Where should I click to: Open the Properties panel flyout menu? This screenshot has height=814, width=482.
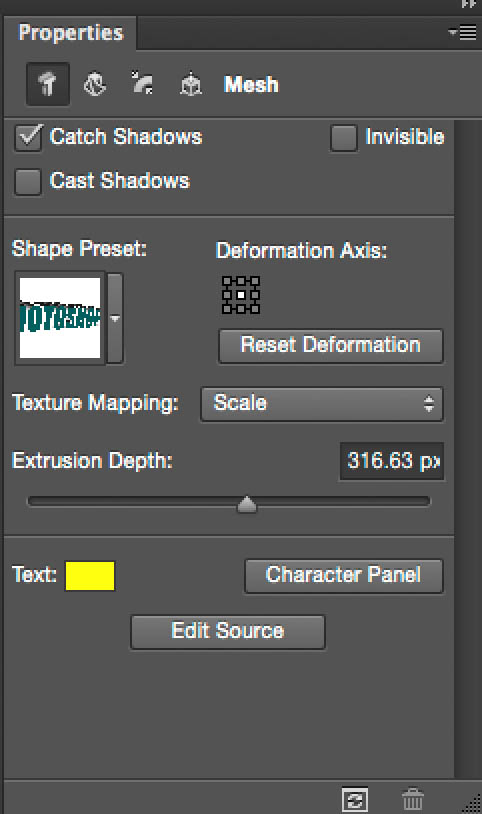(462, 33)
